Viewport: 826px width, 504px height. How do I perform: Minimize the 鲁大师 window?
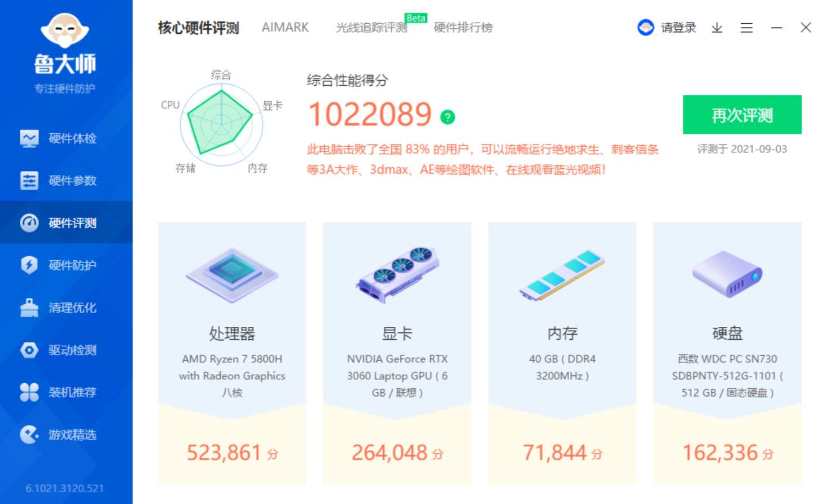(x=777, y=28)
